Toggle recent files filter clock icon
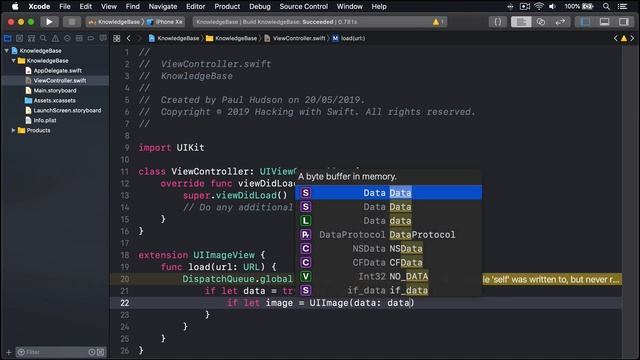 (x=92, y=352)
